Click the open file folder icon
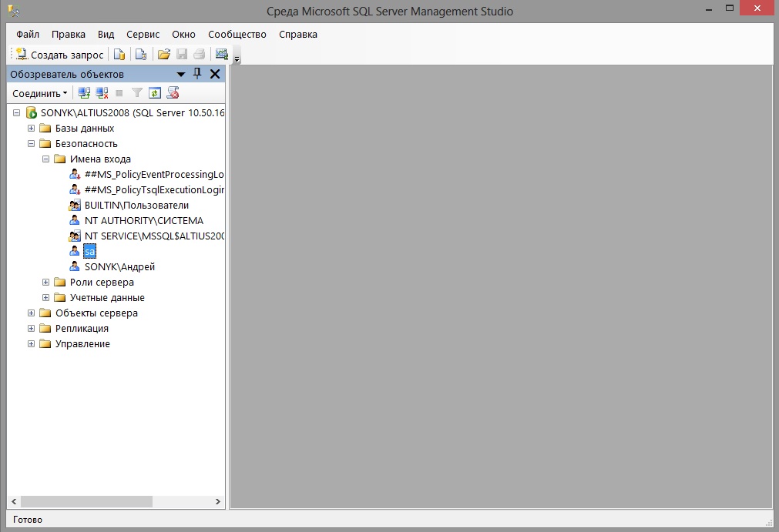Viewport: 779px width, 532px height. pos(163,54)
